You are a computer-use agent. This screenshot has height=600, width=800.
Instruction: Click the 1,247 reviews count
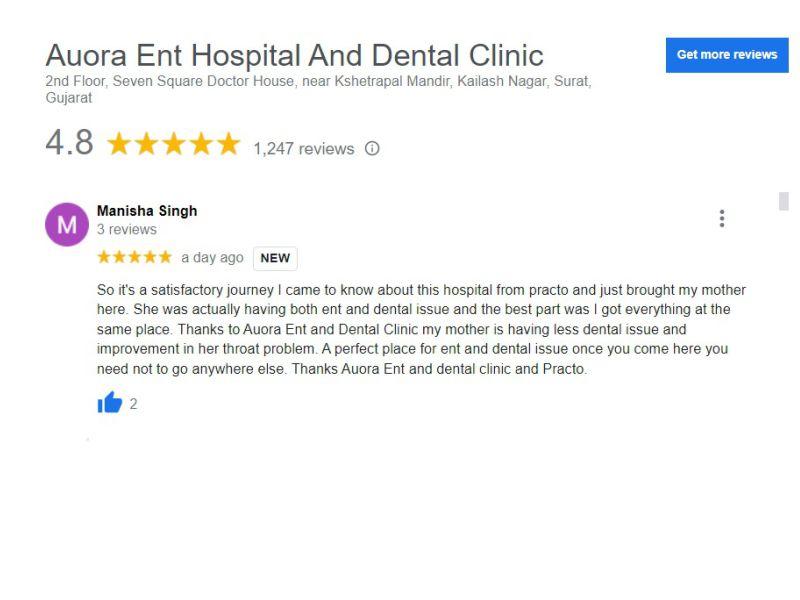click(304, 148)
